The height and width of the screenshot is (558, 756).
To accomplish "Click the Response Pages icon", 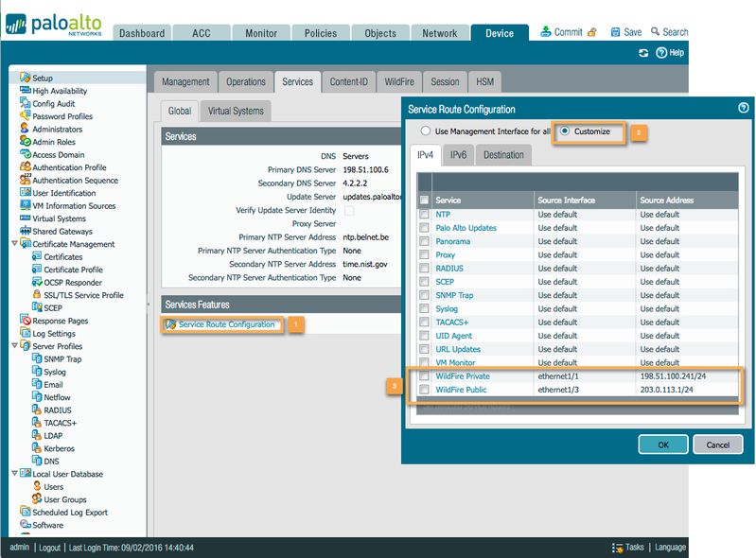I will (x=25, y=320).
